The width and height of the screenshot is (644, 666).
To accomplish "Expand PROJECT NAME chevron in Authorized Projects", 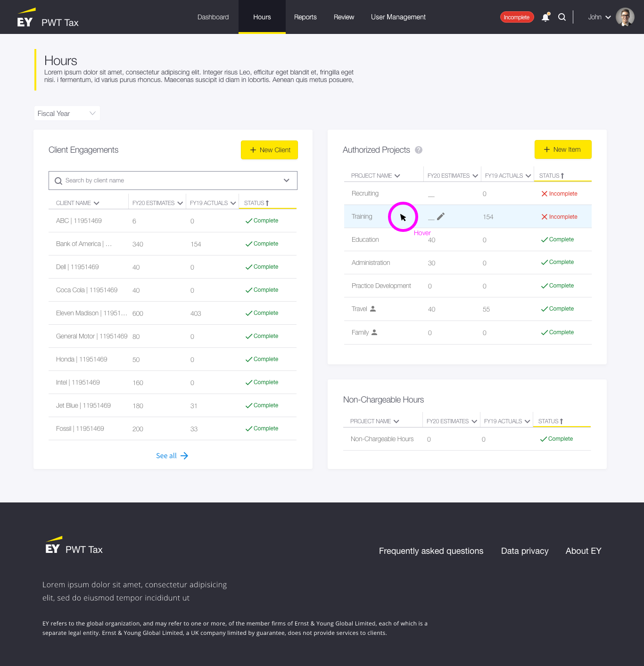I will pyautogui.click(x=397, y=176).
